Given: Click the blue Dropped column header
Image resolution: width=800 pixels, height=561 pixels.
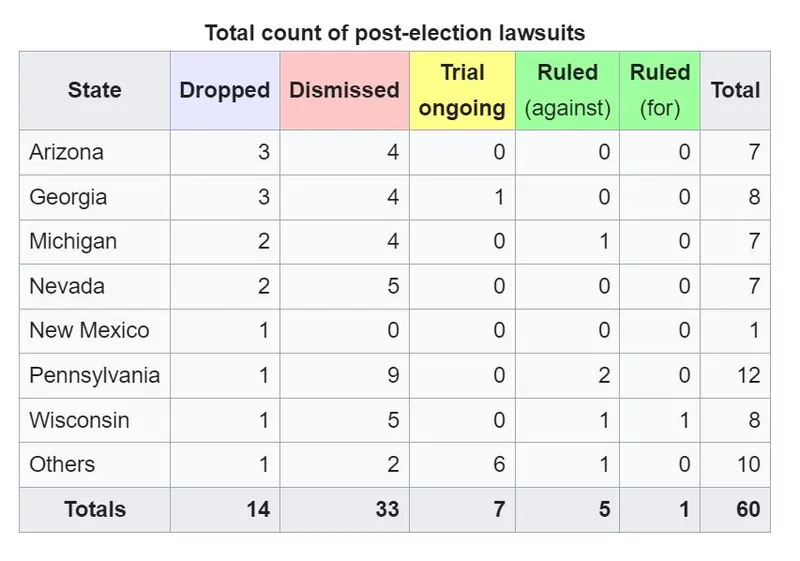Looking at the screenshot, I should coord(225,90).
